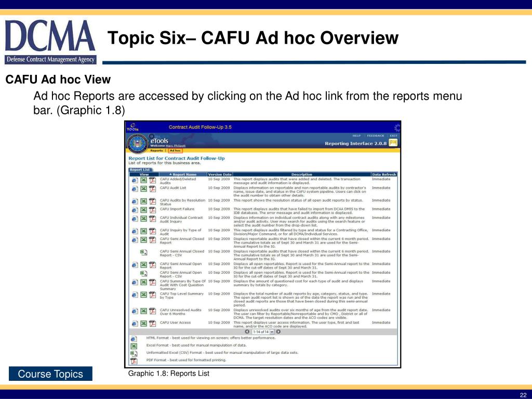This screenshot has height=399, width=532.
Task: Select CAFU Unresolved Audits Over 6 Months name
Action: pos(180,312)
